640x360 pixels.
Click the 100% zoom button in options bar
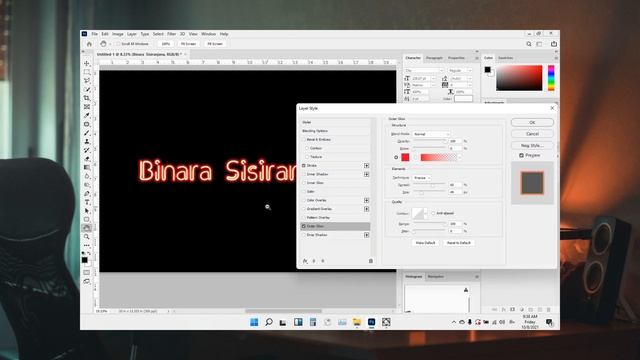pos(166,44)
